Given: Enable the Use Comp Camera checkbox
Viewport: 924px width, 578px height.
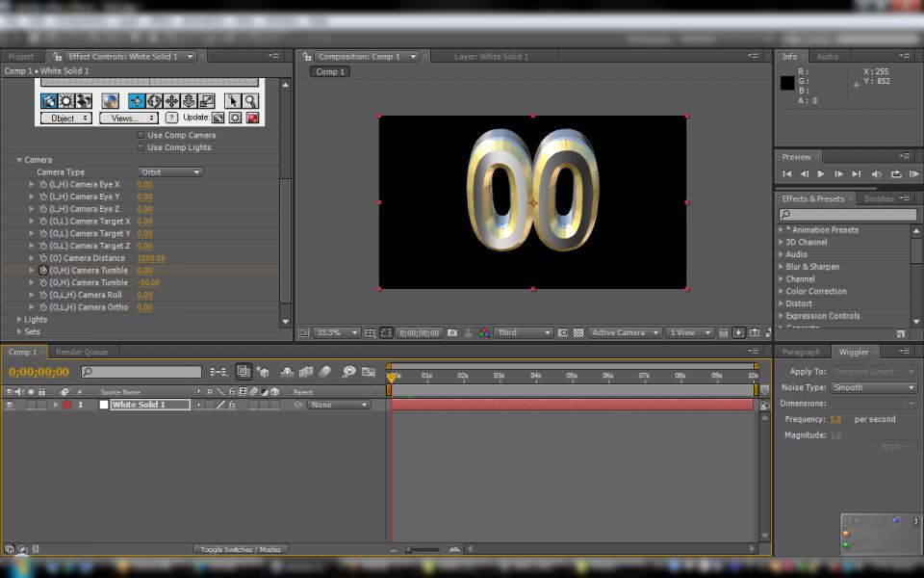Looking at the screenshot, I should click(x=141, y=135).
